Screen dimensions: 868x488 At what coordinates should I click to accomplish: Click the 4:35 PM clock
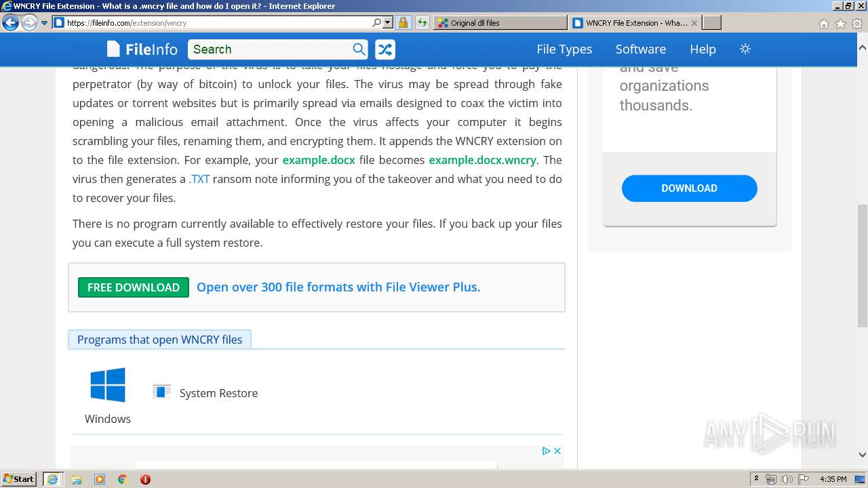833,479
